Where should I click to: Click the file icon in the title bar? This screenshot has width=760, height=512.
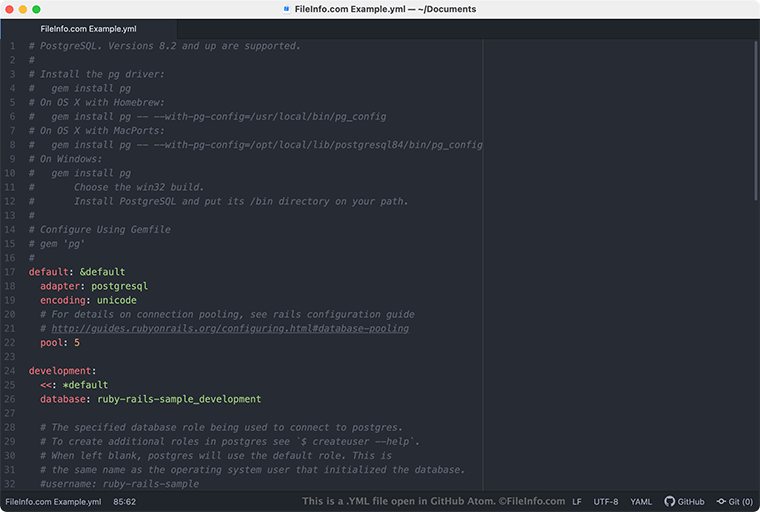coord(287,9)
